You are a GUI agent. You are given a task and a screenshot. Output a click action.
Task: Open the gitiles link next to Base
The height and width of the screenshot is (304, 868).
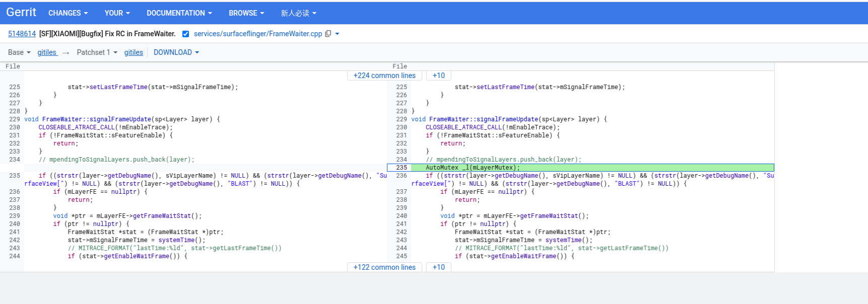coord(47,52)
